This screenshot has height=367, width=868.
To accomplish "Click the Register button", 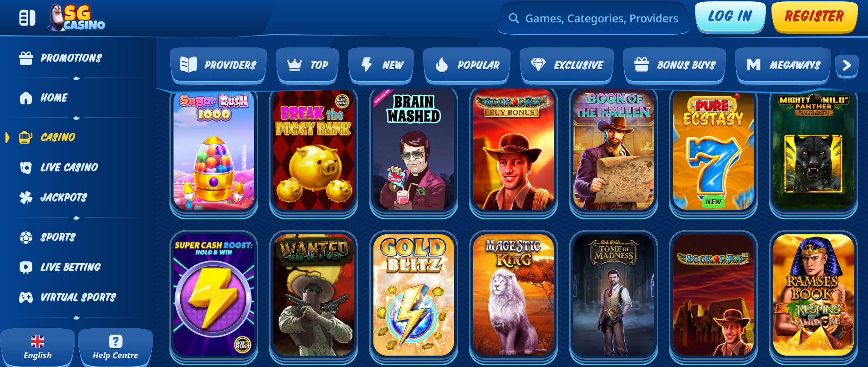I will pos(814,17).
